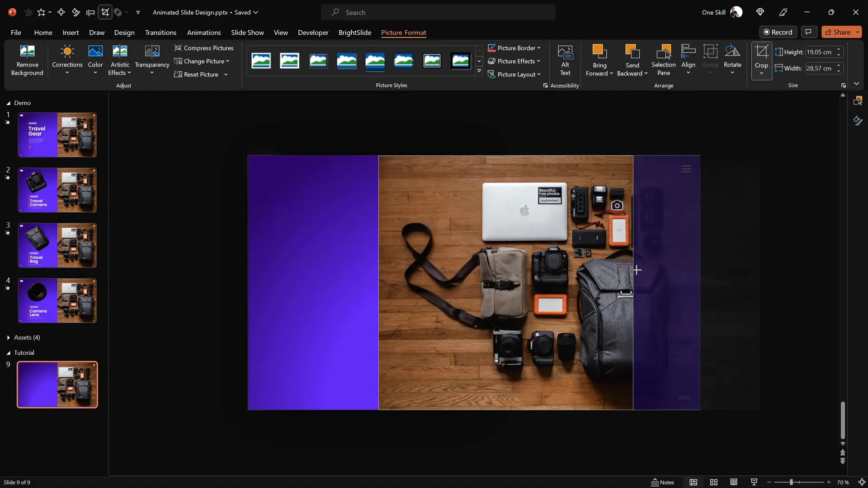Click zoom out minus button
The width and height of the screenshot is (868, 488).
769,482
